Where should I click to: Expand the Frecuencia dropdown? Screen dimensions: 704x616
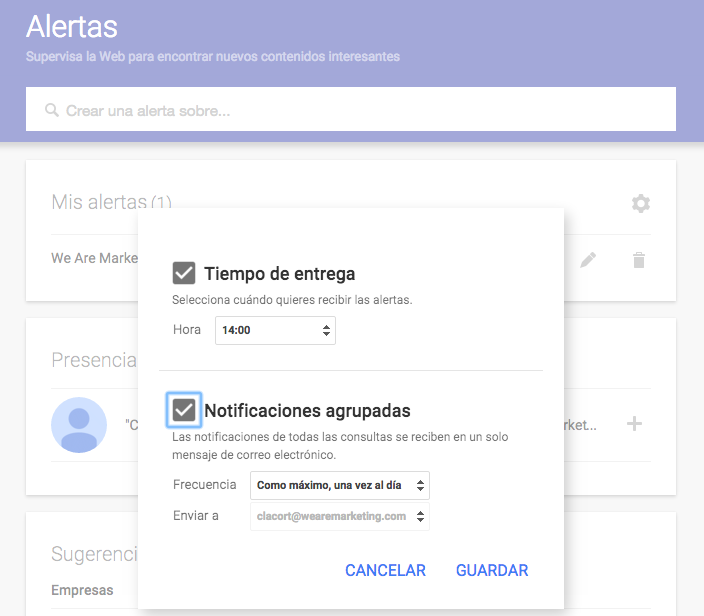[x=339, y=486]
